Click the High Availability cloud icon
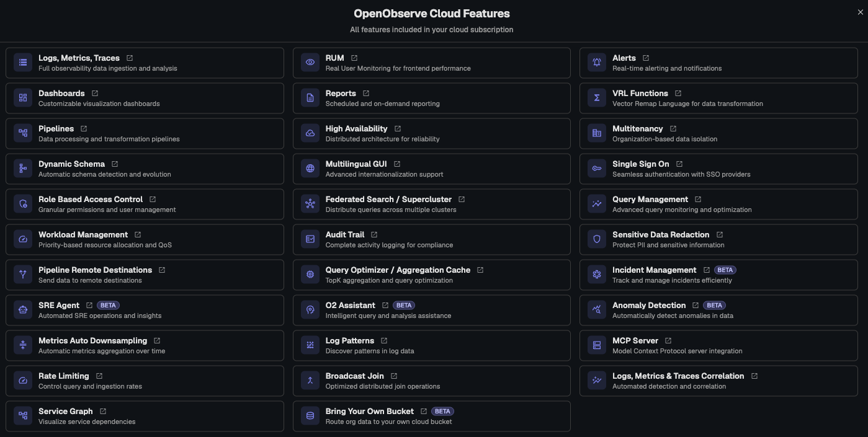 [310, 133]
